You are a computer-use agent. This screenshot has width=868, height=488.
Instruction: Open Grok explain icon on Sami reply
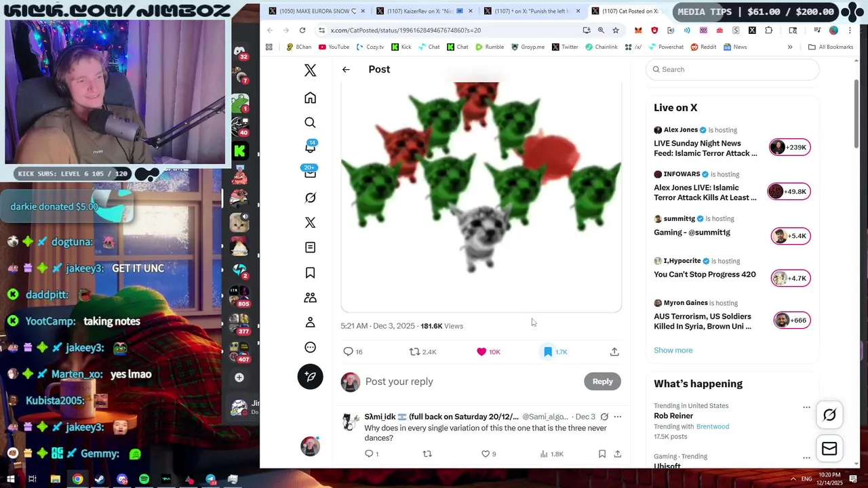pyautogui.click(x=604, y=417)
